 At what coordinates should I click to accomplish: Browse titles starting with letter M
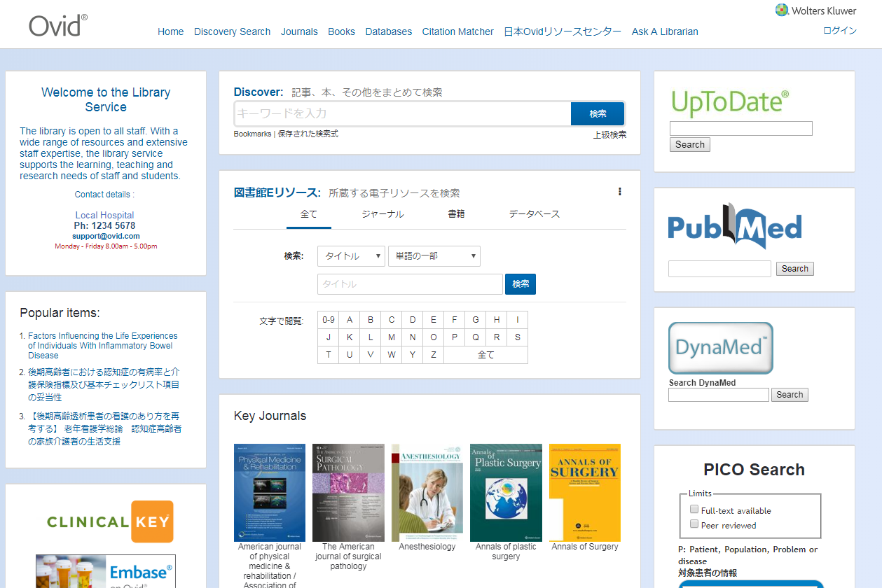(392, 337)
